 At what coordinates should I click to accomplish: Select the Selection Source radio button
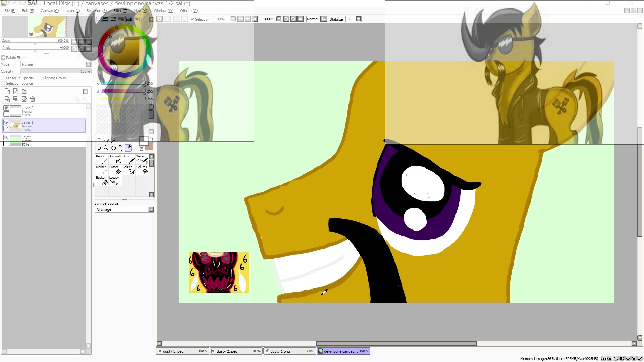(x=3, y=83)
